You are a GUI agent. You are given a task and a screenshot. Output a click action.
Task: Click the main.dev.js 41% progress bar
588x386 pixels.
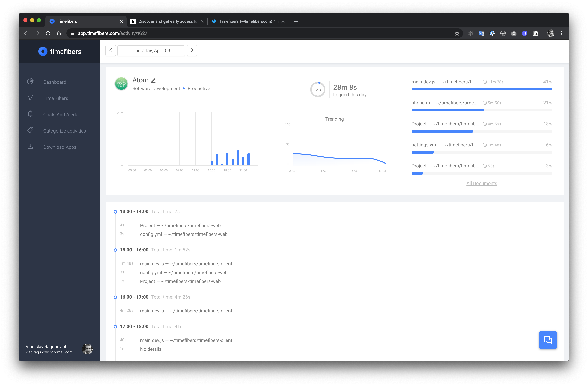click(482, 89)
